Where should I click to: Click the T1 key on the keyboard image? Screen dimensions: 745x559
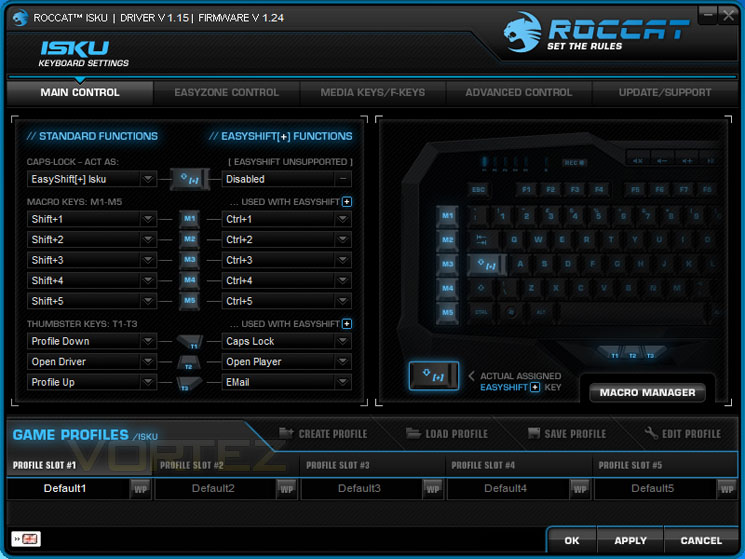tap(614, 355)
